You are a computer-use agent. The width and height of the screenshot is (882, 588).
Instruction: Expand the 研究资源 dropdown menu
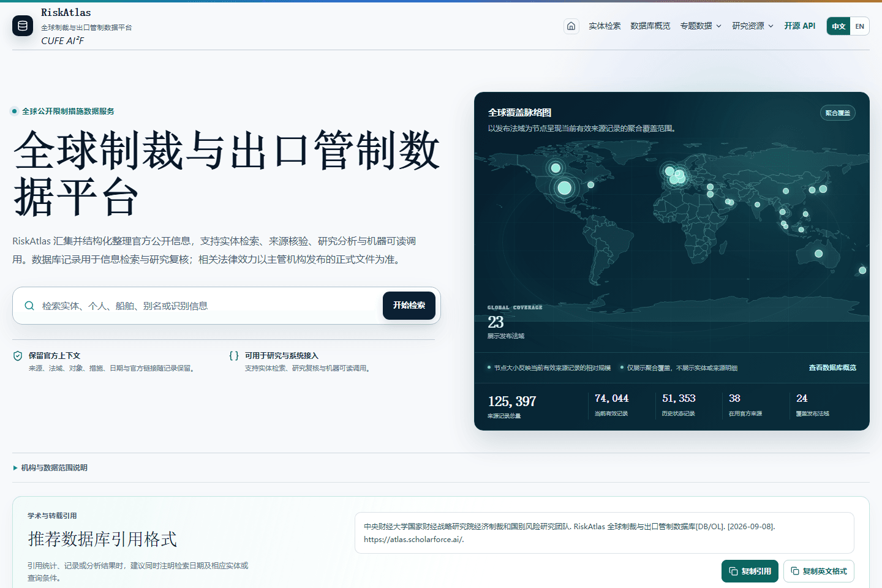click(x=753, y=26)
